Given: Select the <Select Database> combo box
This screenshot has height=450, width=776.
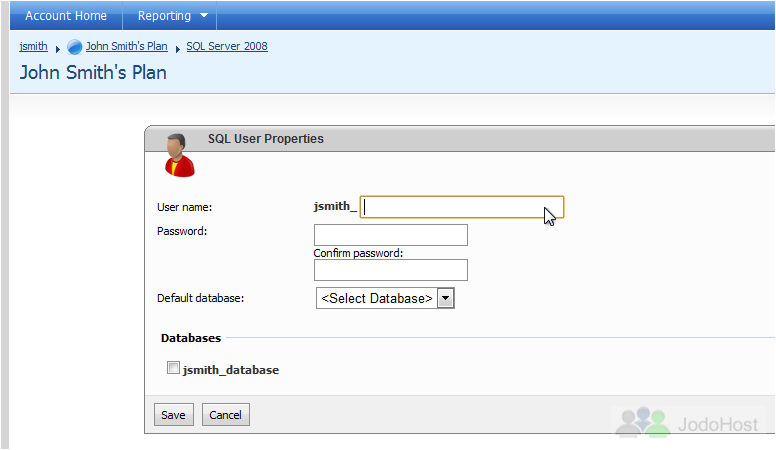Looking at the screenshot, I should [x=385, y=299].
